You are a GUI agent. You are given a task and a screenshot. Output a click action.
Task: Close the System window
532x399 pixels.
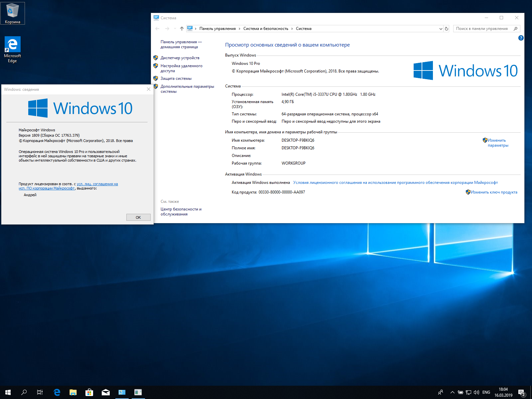516,18
